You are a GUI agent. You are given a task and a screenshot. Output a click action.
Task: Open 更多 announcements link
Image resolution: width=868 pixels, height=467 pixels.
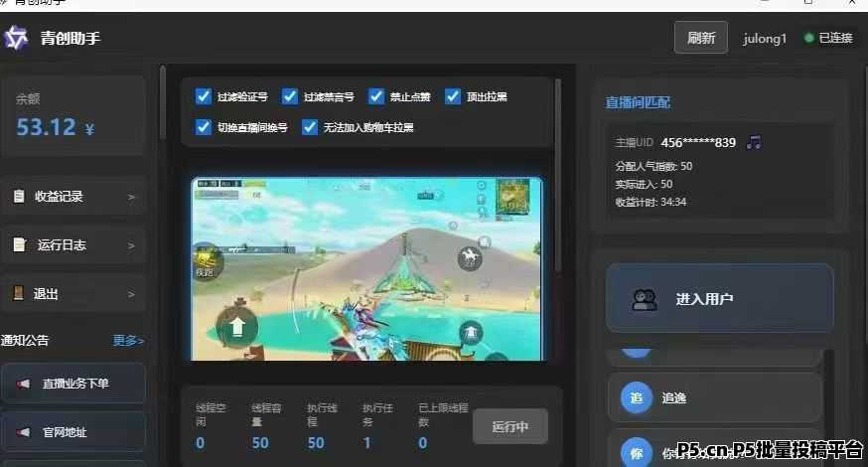click(128, 341)
